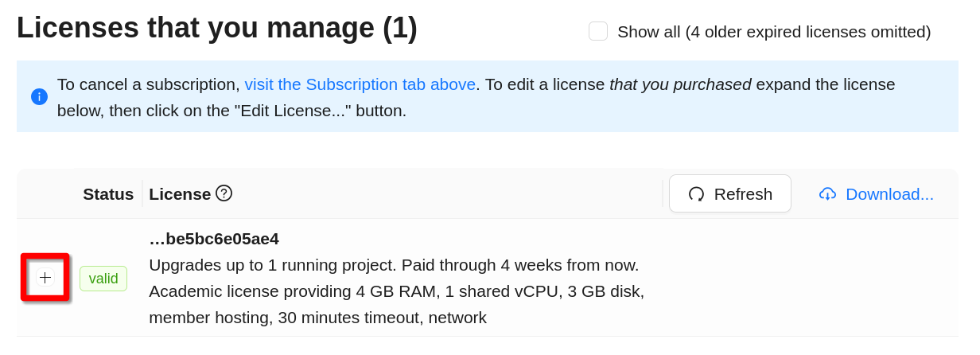
Task: Click the 'member hosting, 30 minutes timeout' line
Action: coord(317,318)
